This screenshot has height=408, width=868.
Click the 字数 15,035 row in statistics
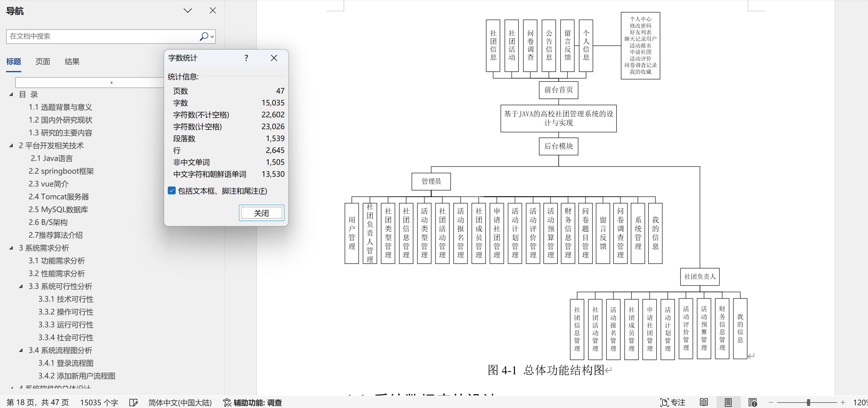[x=228, y=103]
